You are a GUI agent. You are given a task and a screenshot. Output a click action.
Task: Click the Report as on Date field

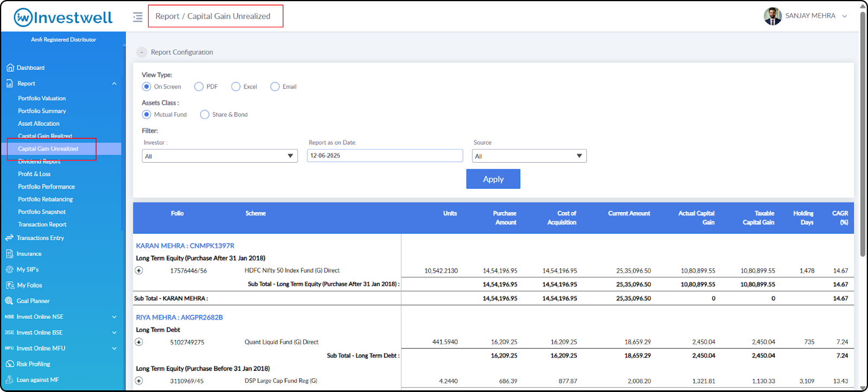(385, 156)
